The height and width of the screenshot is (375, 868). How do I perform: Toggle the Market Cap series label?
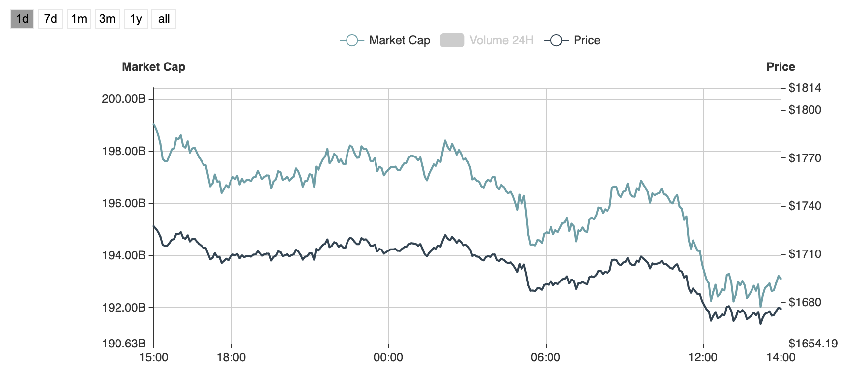pos(399,40)
